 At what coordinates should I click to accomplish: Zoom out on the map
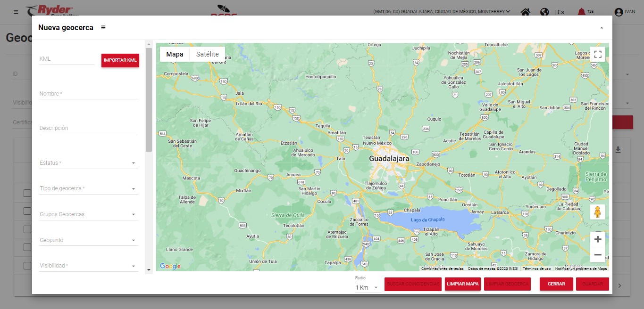pyautogui.click(x=597, y=255)
